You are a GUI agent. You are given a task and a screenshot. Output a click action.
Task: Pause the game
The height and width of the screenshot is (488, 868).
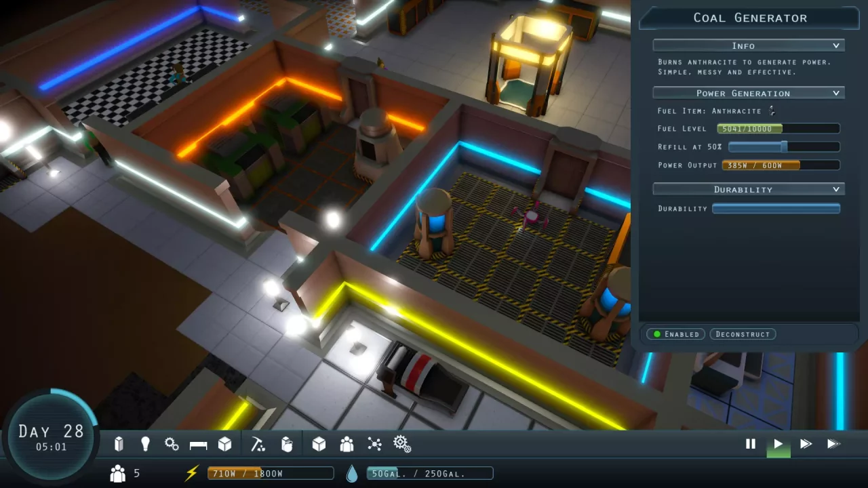(x=750, y=444)
